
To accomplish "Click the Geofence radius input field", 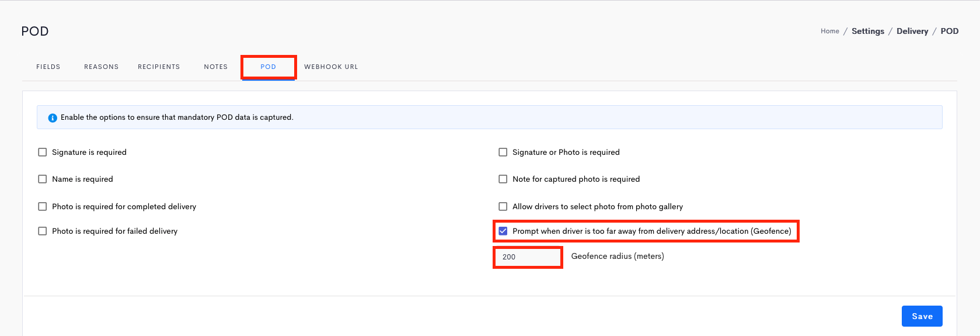I will [x=528, y=257].
